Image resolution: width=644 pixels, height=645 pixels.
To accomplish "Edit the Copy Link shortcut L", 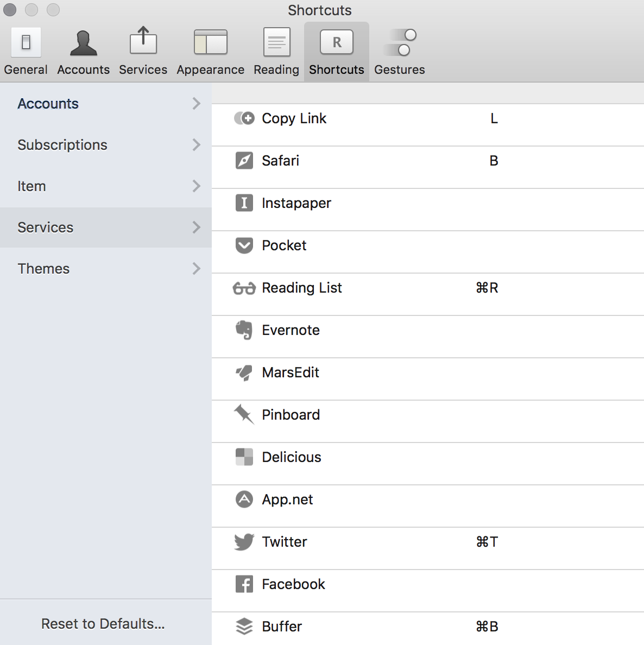I will [494, 118].
